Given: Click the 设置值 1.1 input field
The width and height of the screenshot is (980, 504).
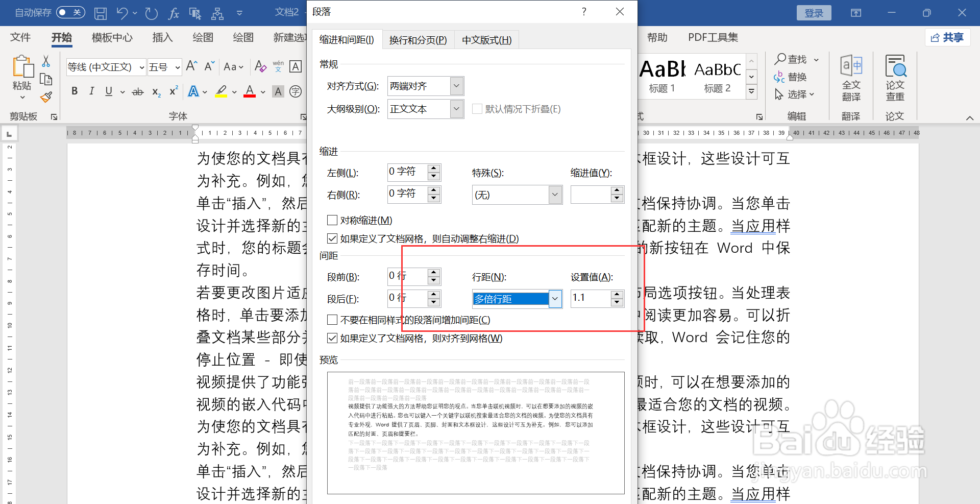Looking at the screenshot, I should click(x=591, y=298).
